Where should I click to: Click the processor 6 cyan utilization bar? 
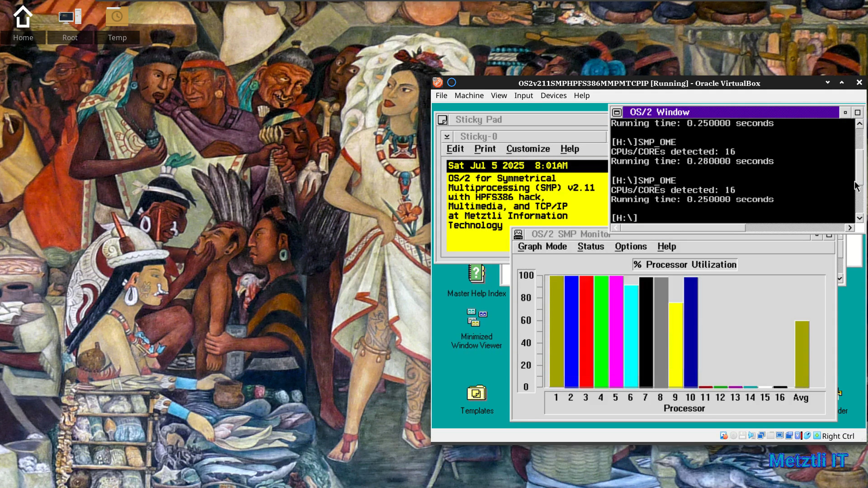click(x=631, y=336)
